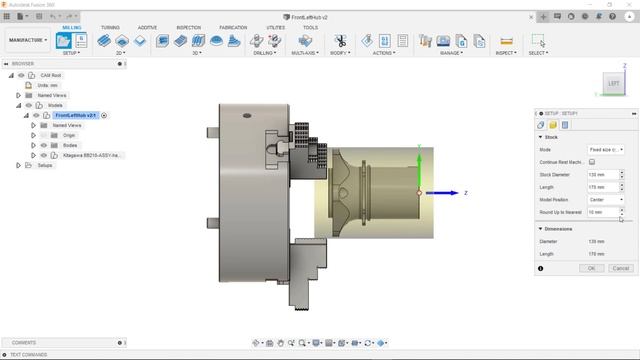640x360 pixels.
Task: Open the Machine Library icon in Manage
Action: [x=443, y=41]
